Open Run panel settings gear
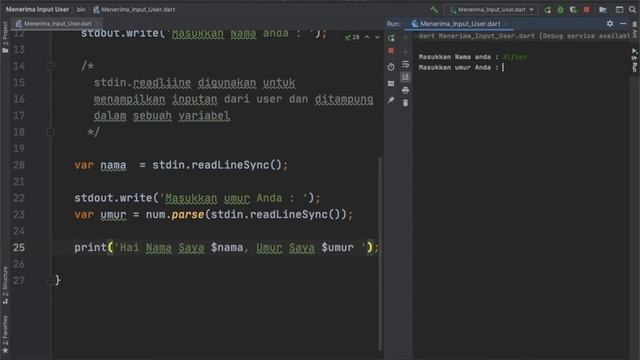Screen dimensions: 640x360 (610, 24)
